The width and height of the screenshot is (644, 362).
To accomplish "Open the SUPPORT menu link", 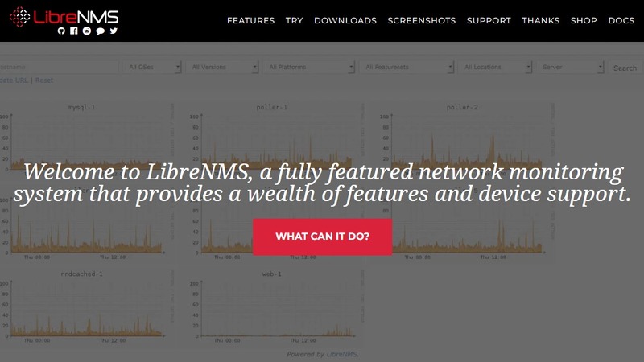I will click(x=489, y=21).
